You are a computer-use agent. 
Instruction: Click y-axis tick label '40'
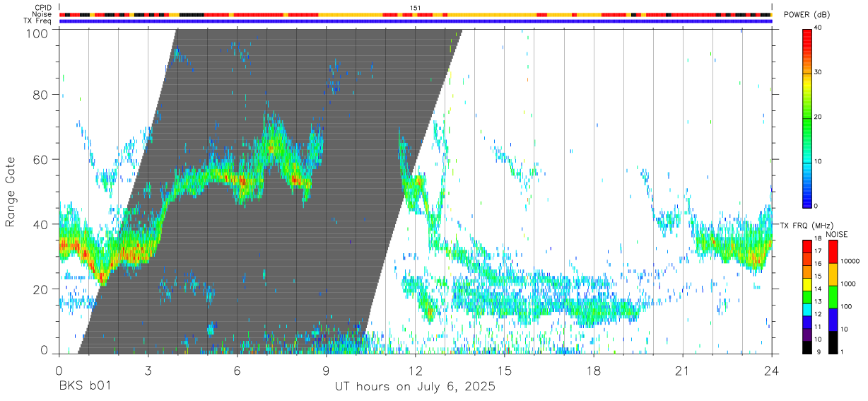(41, 224)
